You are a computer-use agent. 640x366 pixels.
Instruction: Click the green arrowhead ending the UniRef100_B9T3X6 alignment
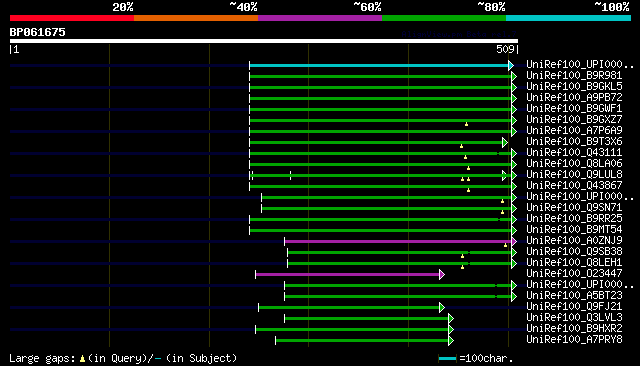click(505, 142)
